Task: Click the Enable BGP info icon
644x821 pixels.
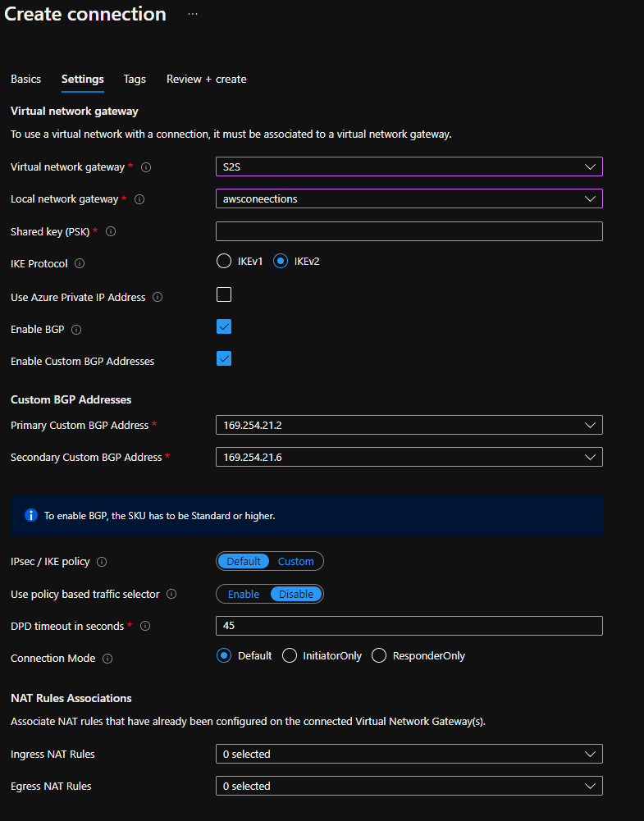Action: (75, 329)
